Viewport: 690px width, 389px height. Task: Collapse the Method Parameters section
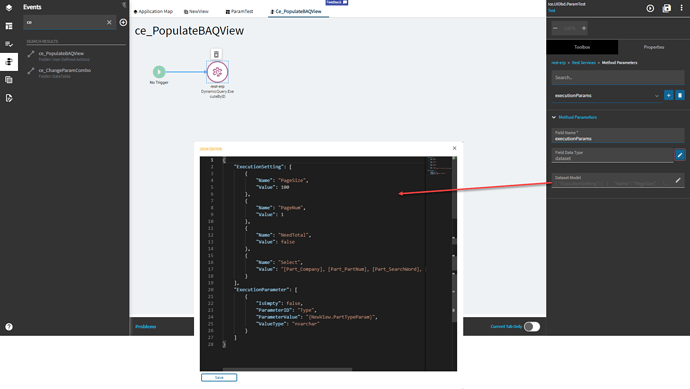tap(554, 117)
